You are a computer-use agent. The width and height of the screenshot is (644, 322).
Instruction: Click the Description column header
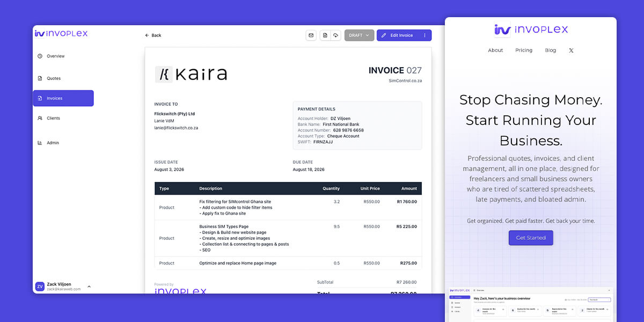point(210,188)
